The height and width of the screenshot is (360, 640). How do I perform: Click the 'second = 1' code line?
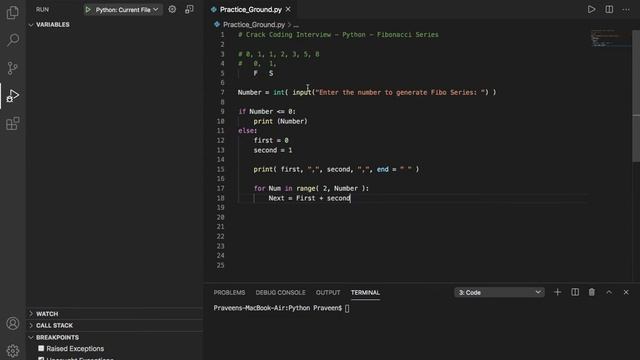(x=273, y=150)
